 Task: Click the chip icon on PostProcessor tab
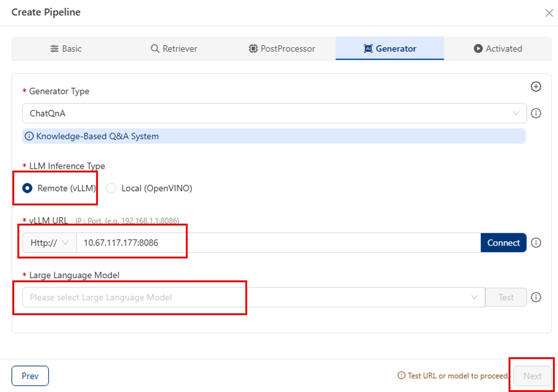point(253,48)
